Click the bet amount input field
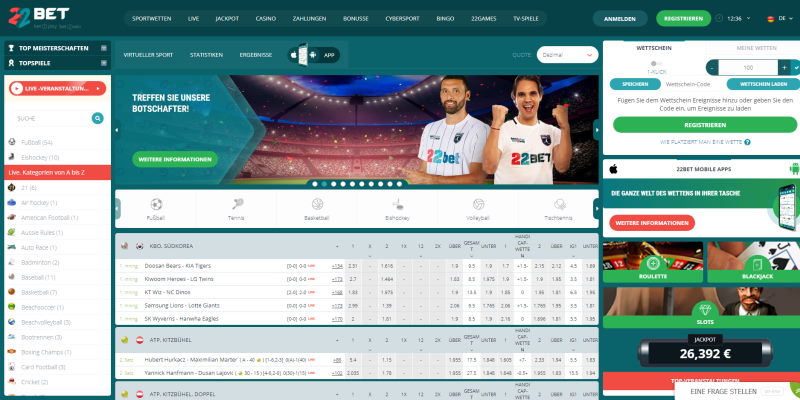800x400 pixels. (x=748, y=68)
